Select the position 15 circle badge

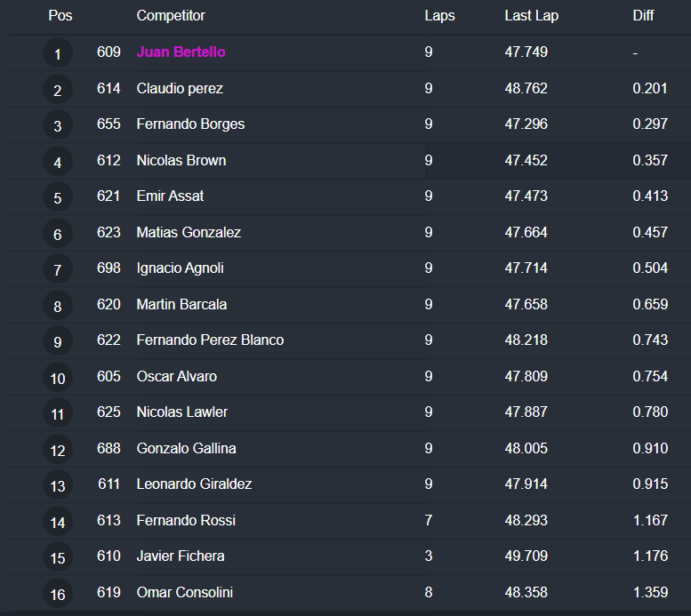pyautogui.click(x=58, y=557)
